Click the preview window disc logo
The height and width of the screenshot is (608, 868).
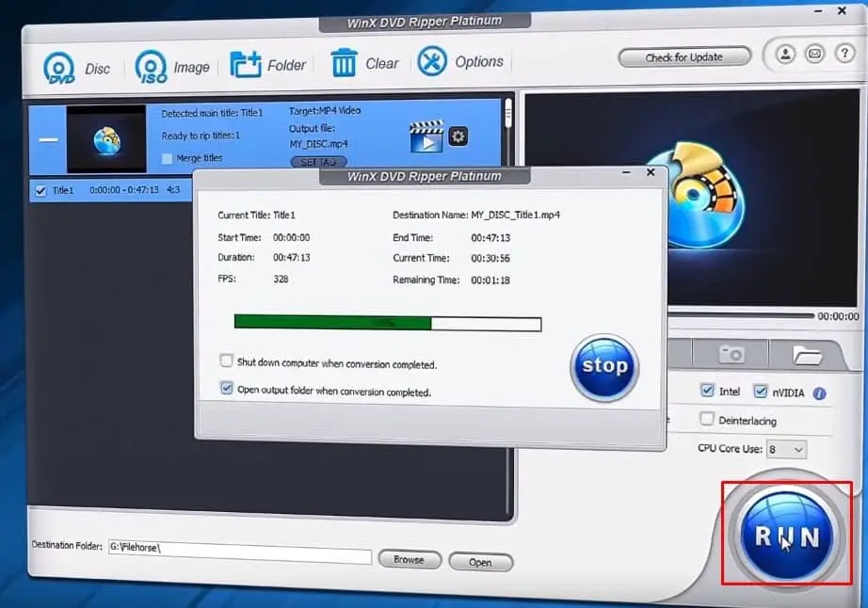(x=703, y=197)
